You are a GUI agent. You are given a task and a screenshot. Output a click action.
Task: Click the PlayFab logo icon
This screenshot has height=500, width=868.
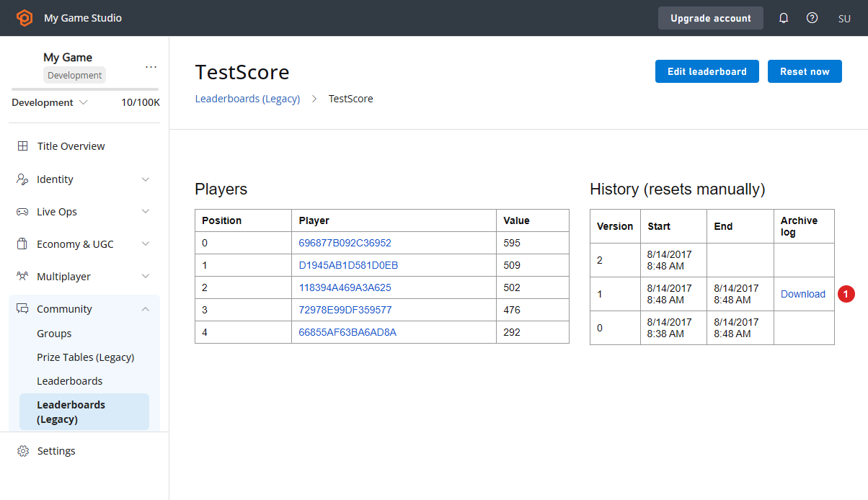click(25, 18)
